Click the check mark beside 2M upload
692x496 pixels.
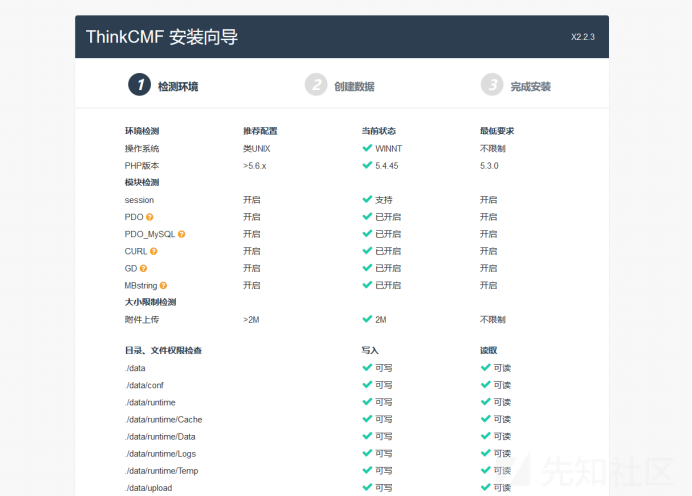tap(367, 319)
